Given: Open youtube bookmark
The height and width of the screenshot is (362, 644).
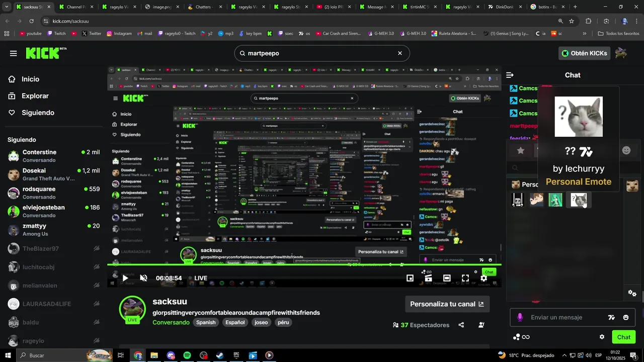Looking at the screenshot, I should click(x=30, y=34).
